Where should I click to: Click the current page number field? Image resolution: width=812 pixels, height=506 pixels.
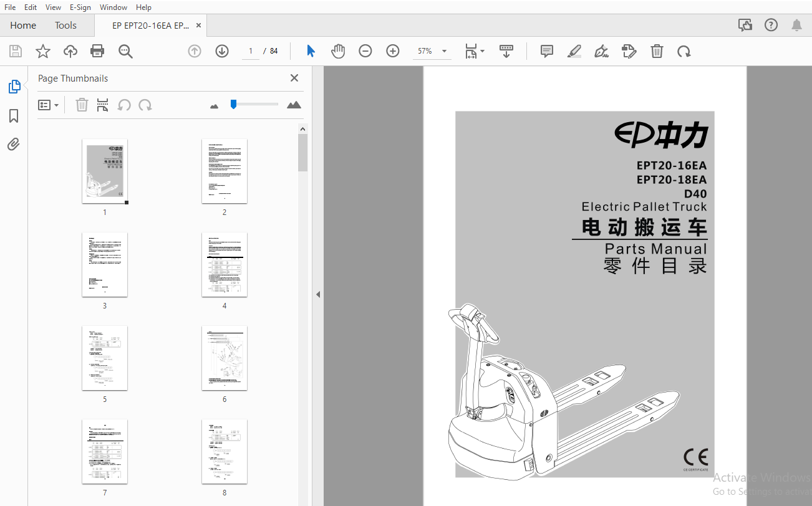(x=251, y=51)
